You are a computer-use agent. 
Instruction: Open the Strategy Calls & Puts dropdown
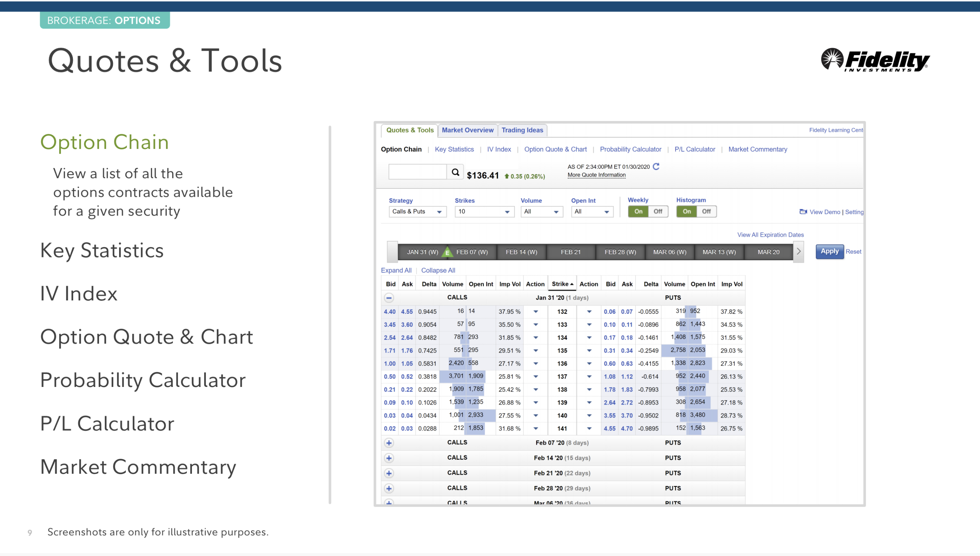tap(417, 211)
